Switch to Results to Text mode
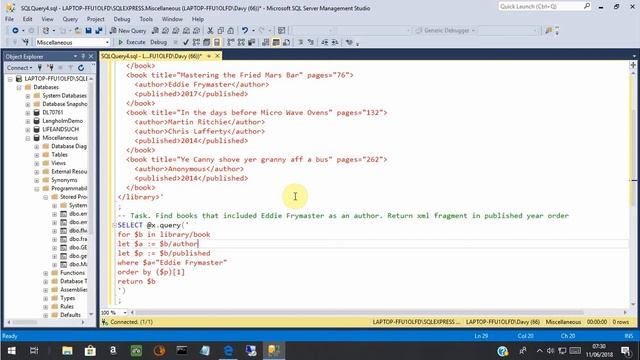The width and height of the screenshot is (640, 360). 266,42
